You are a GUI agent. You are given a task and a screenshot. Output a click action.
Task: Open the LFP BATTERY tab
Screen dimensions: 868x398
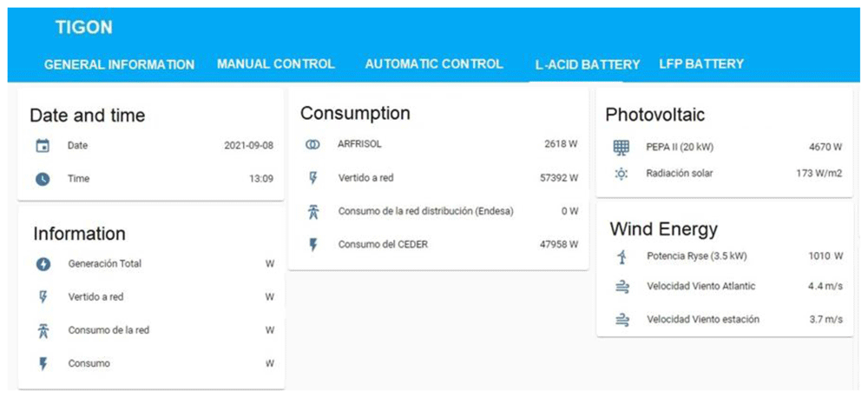coord(701,63)
